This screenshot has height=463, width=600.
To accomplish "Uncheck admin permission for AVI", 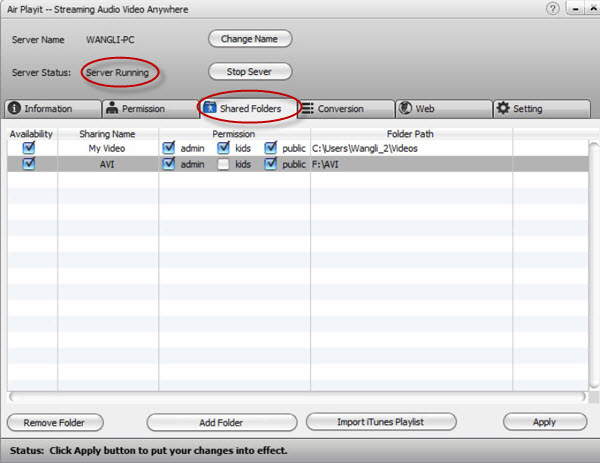I will click(x=168, y=164).
